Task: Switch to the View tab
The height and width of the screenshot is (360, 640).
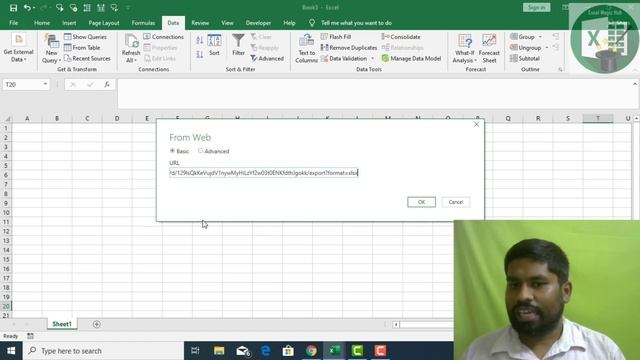Action: [227, 23]
